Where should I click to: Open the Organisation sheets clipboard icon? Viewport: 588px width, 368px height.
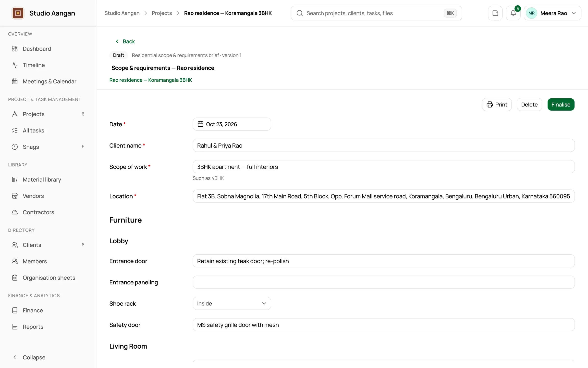tap(15, 277)
